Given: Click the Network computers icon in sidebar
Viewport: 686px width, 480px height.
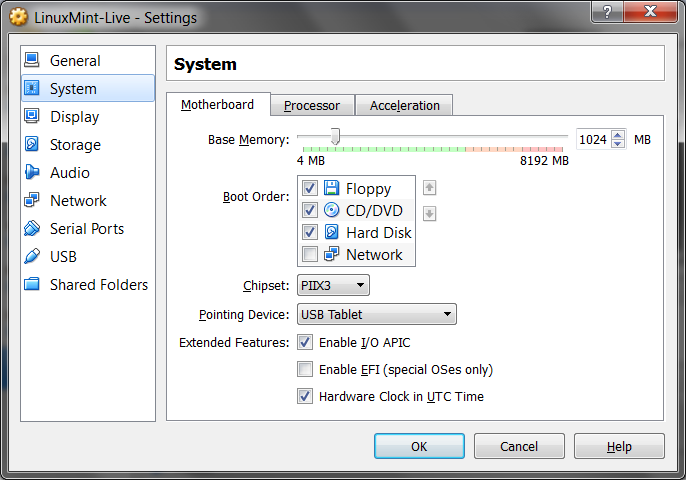Looking at the screenshot, I should [x=32, y=200].
